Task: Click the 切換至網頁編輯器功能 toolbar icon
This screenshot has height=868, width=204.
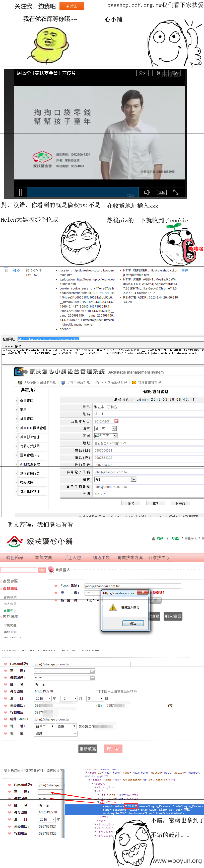Action: click(20, 382)
